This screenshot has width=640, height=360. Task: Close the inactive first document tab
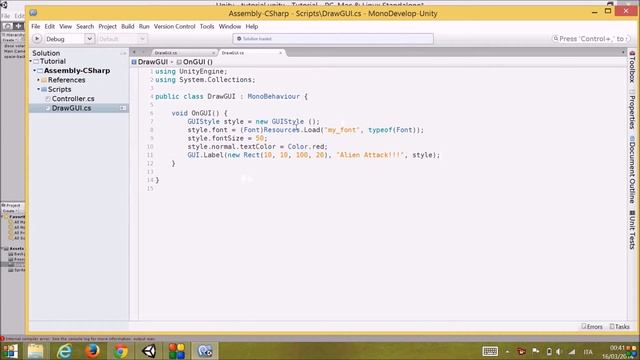point(213,53)
